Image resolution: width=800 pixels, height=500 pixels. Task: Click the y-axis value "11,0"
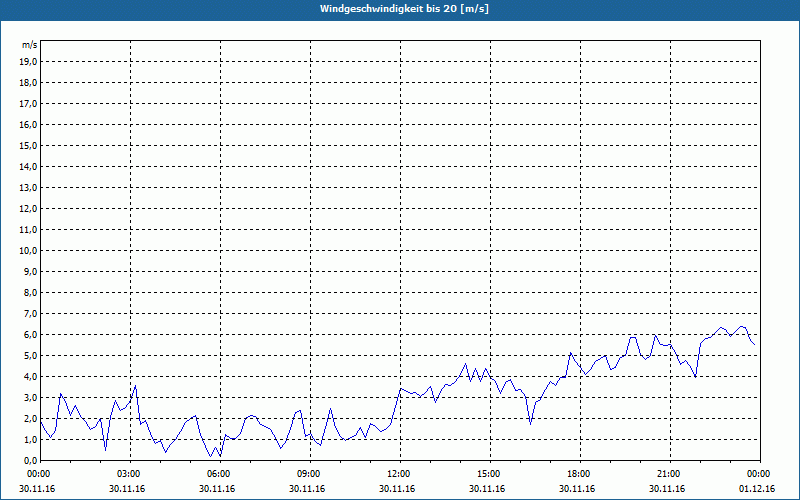coord(28,230)
